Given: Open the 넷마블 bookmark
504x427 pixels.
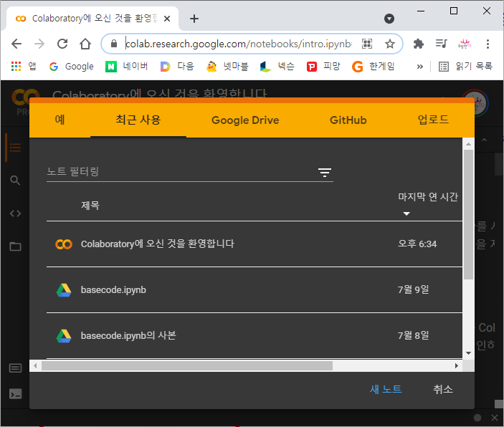Looking at the screenshot, I should click(227, 67).
